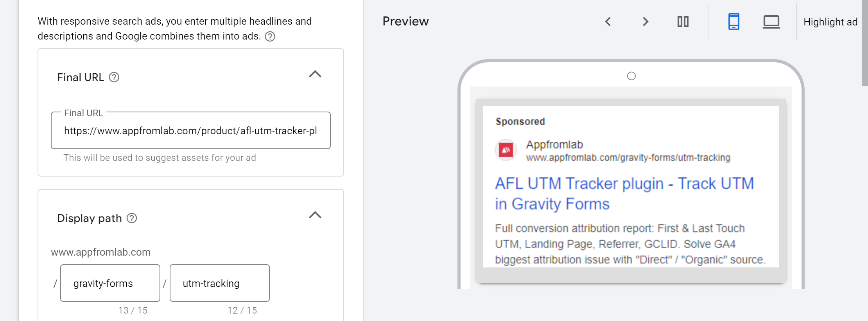Click the Appfromlab business name in preview
The width and height of the screenshot is (868, 321).
pyautogui.click(x=554, y=144)
